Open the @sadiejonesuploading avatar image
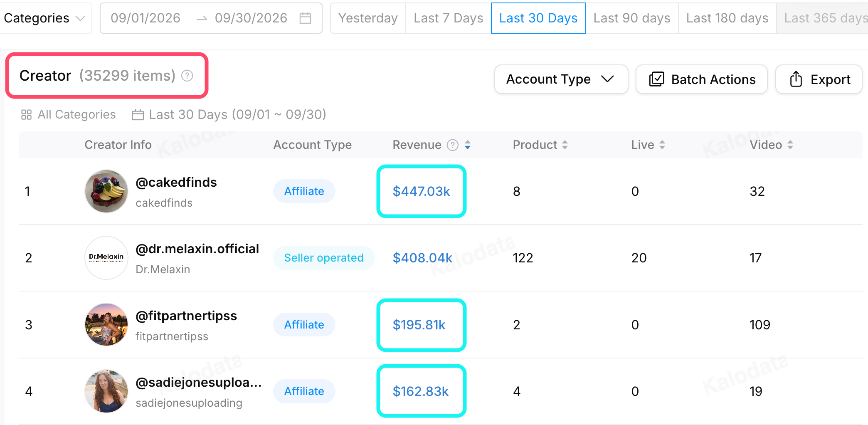Screen dimensions: 868x425 point(106,391)
